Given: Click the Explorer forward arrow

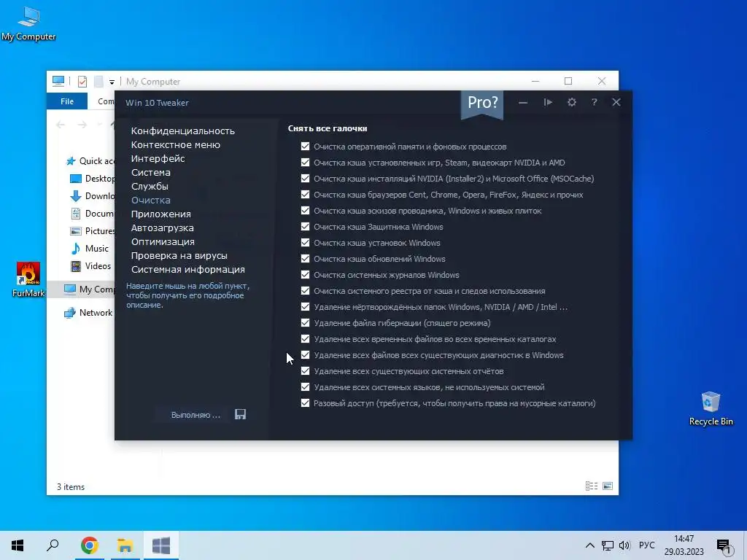Looking at the screenshot, I should (x=82, y=125).
